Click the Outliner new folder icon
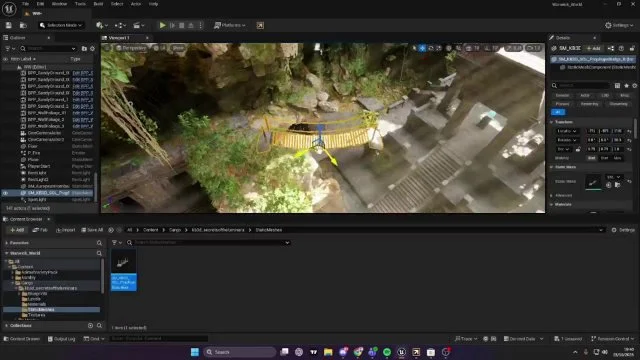 [x=84, y=48]
